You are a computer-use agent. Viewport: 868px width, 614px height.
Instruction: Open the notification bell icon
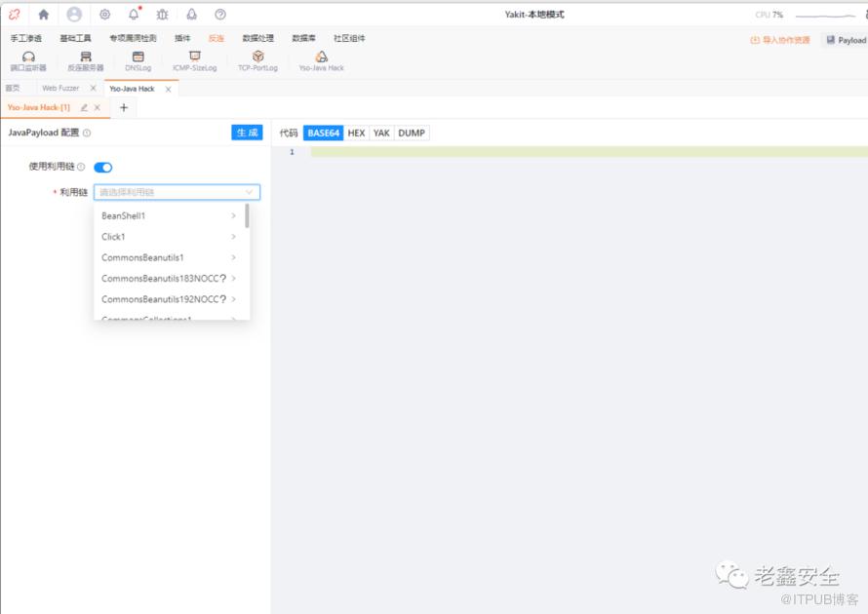134,15
